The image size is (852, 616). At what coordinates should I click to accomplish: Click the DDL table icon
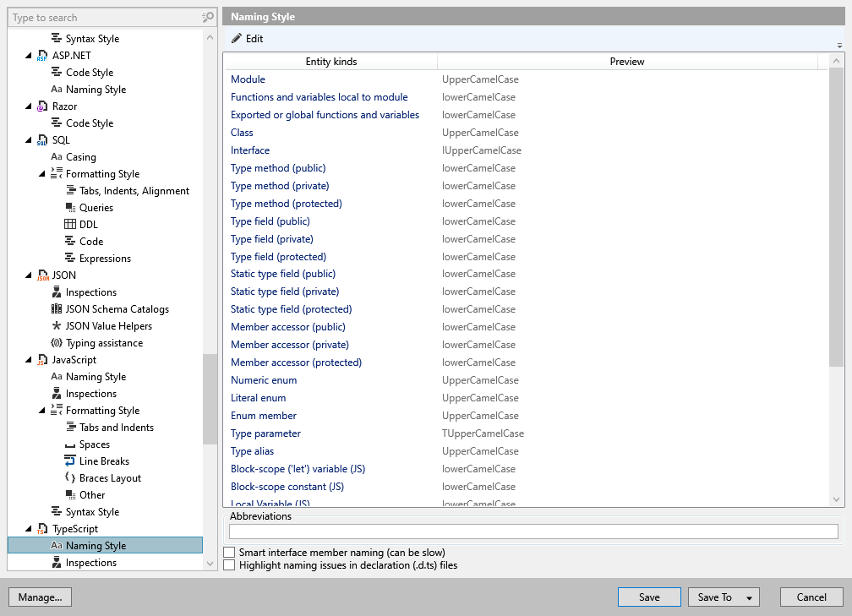click(x=70, y=225)
